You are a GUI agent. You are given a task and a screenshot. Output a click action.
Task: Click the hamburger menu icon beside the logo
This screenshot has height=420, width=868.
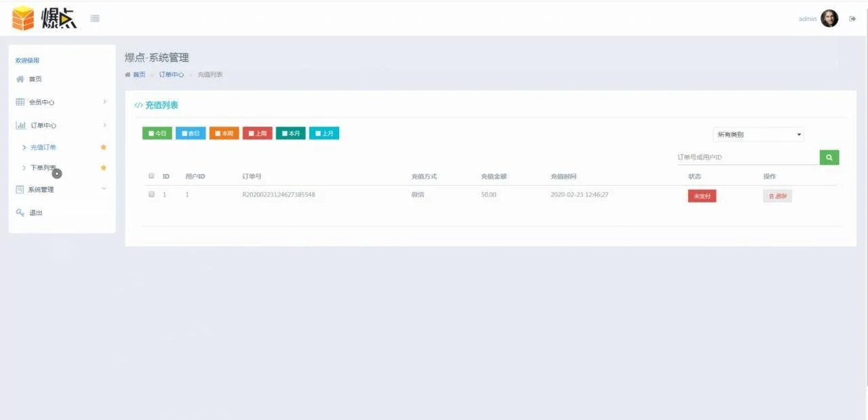point(95,18)
